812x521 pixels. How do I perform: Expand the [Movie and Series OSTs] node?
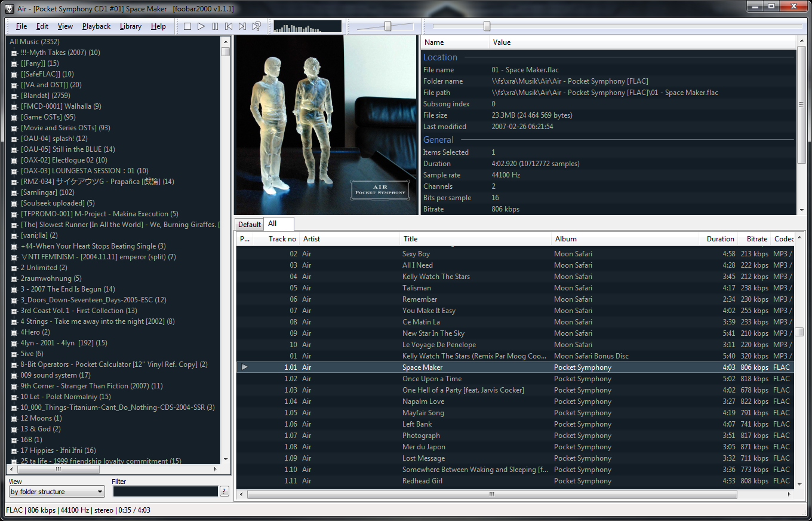pyautogui.click(x=14, y=128)
